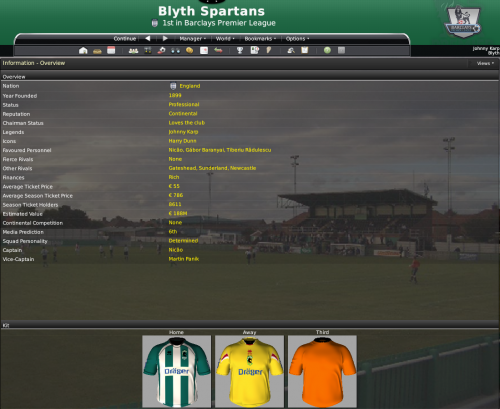Open the transfers arrows icon
The height and width of the screenshot is (409, 500).
(x=218, y=50)
